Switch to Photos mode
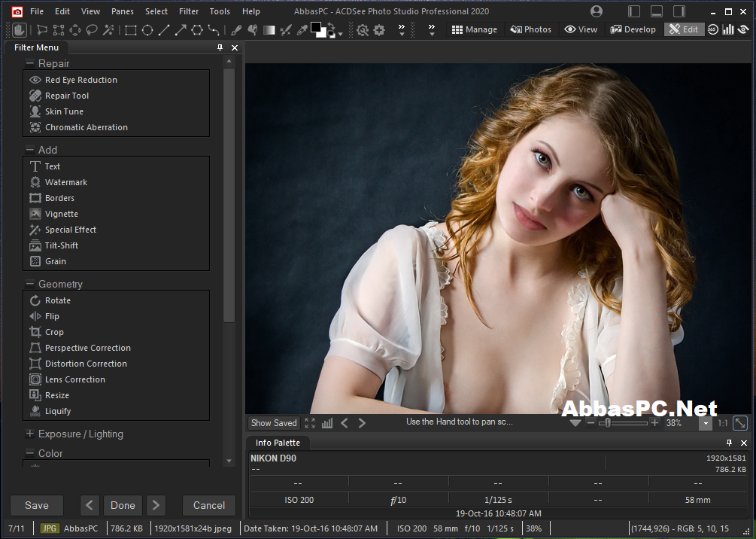The width and height of the screenshot is (756, 539). [x=531, y=29]
